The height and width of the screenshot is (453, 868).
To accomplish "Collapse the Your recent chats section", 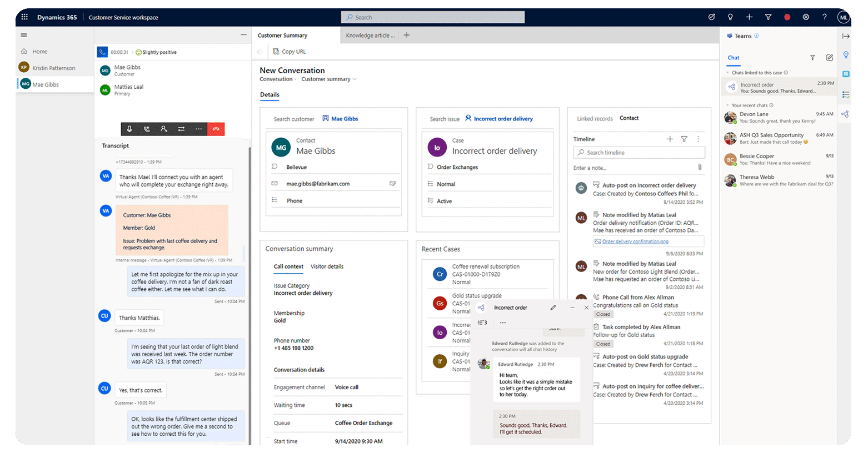I will [728, 105].
